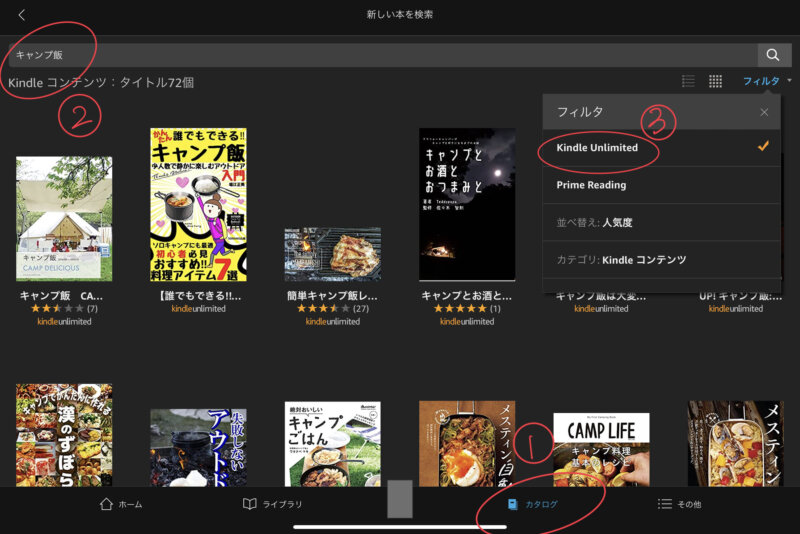The image size is (800, 534).
Task: Click the search field containing キャンプ飯
Action: [380, 55]
